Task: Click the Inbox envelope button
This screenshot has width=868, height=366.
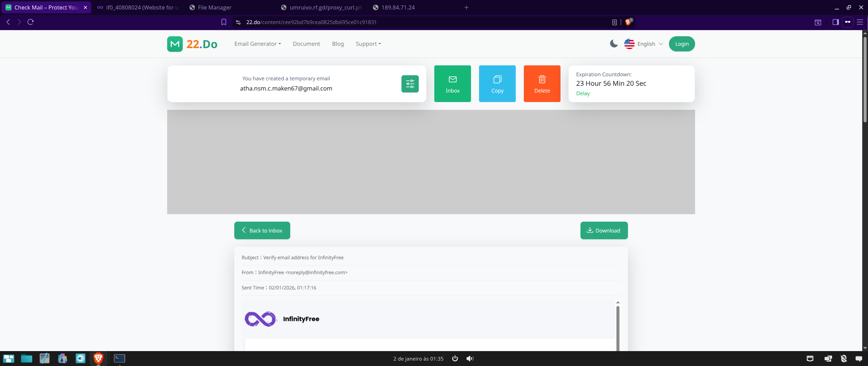Action: (x=453, y=84)
